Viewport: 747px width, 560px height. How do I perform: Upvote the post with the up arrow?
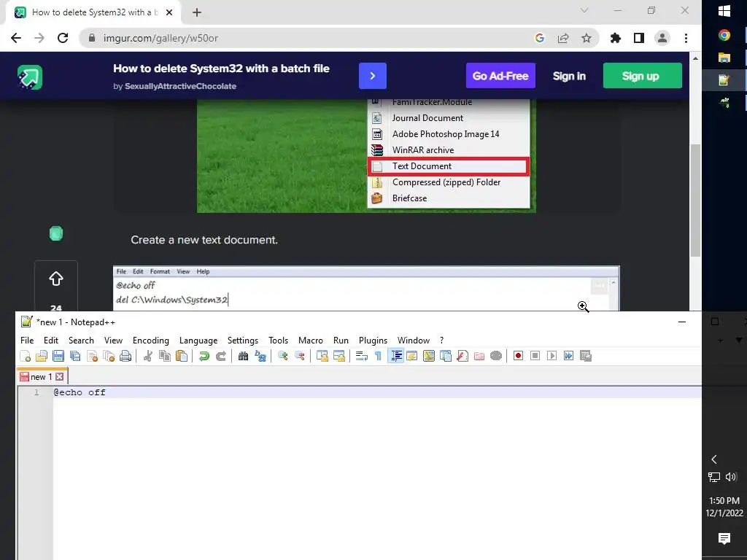pos(56,279)
